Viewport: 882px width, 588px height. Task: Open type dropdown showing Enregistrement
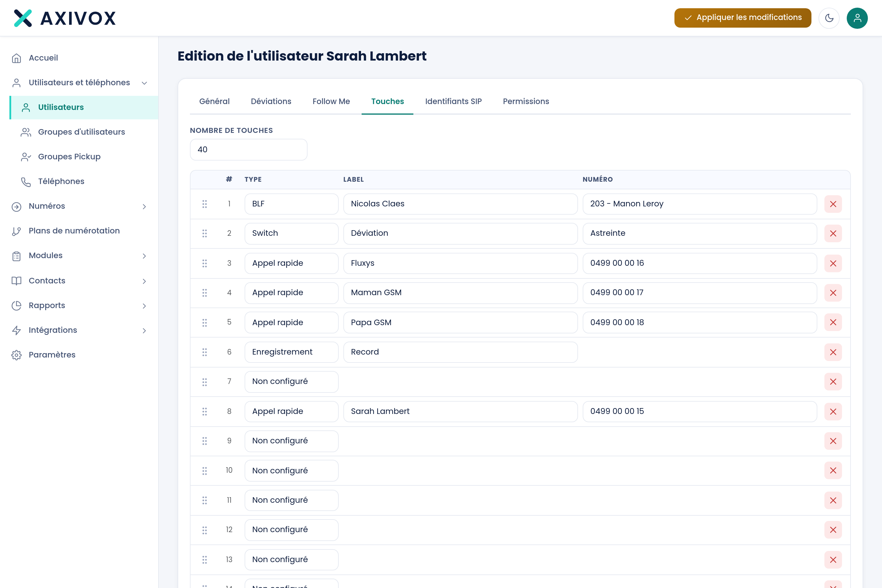291,352
